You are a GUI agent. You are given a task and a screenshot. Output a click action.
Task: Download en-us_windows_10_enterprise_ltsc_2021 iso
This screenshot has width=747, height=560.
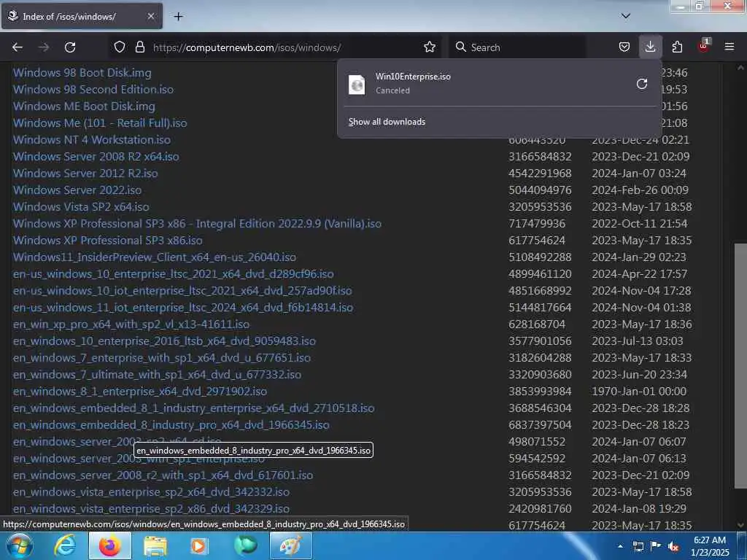(174, 274)
